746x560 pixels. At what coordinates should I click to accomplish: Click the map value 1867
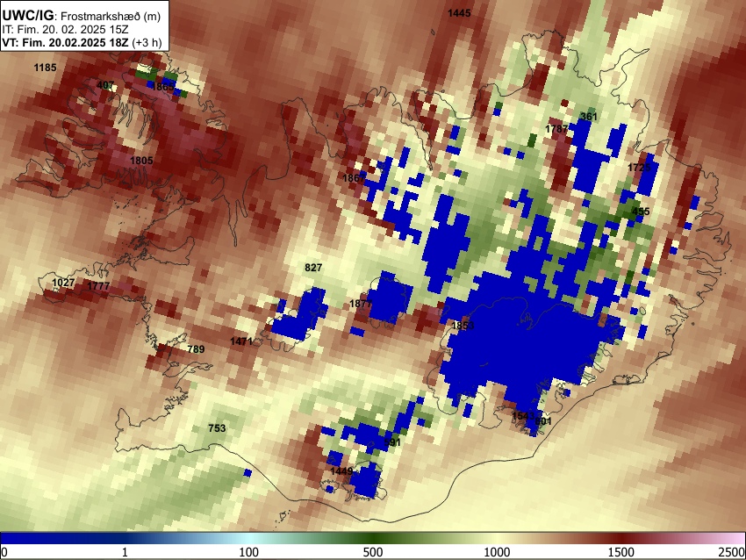coord(354,178)
